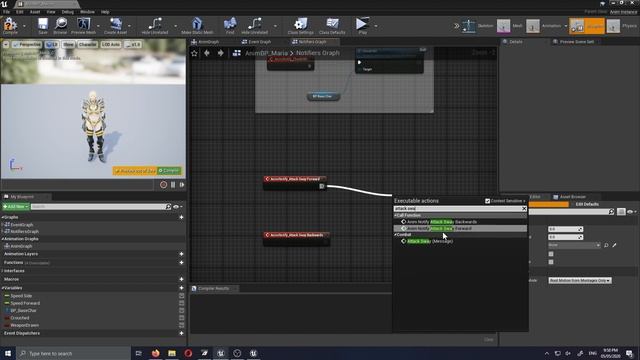Viewport: 640px width, 360px height.
Task: Click the Create Asset toolbar icon
Action: click(x=116, y=25)
